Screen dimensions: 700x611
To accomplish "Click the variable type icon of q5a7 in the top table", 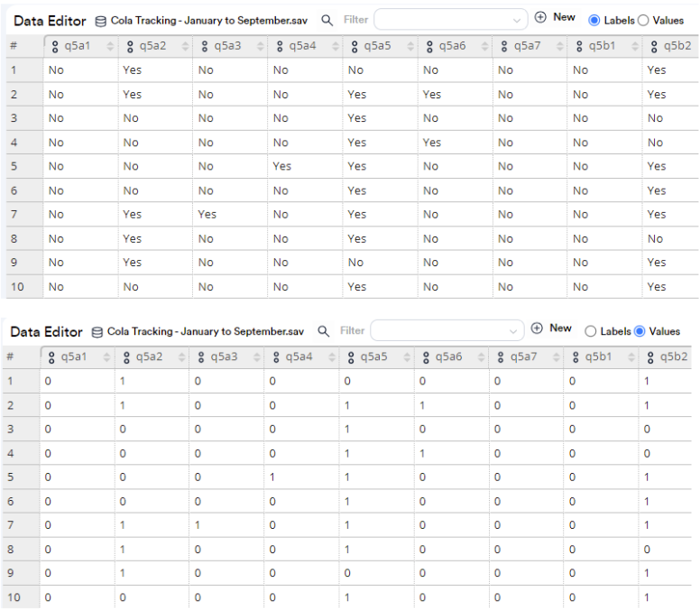I will (504, 46).
